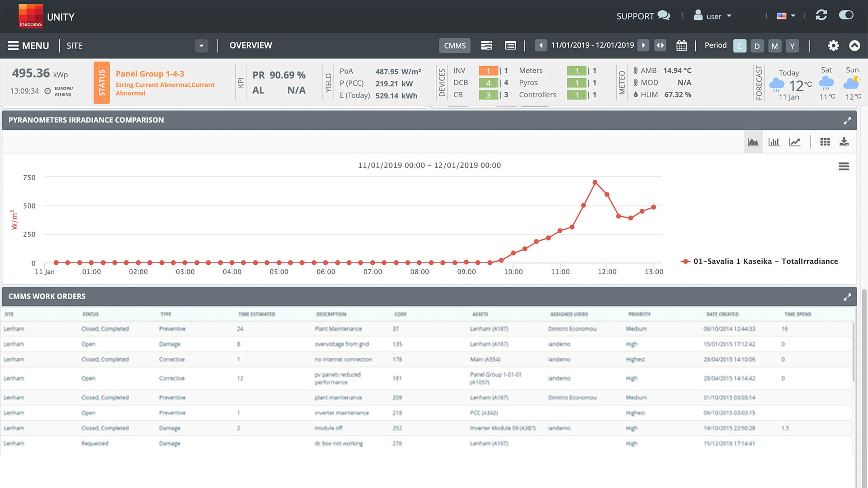Open SUPPORT chat link
The height and width of the screenshot is (488, 868).
[x=643, y=16]
